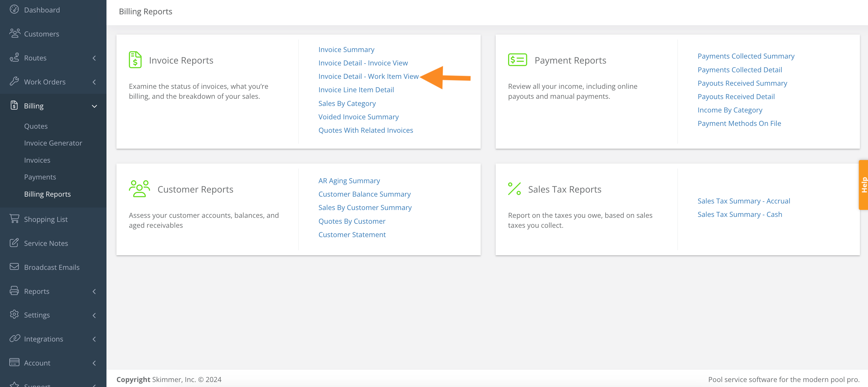Open Payments Collected Detail report

pos(740,70)
